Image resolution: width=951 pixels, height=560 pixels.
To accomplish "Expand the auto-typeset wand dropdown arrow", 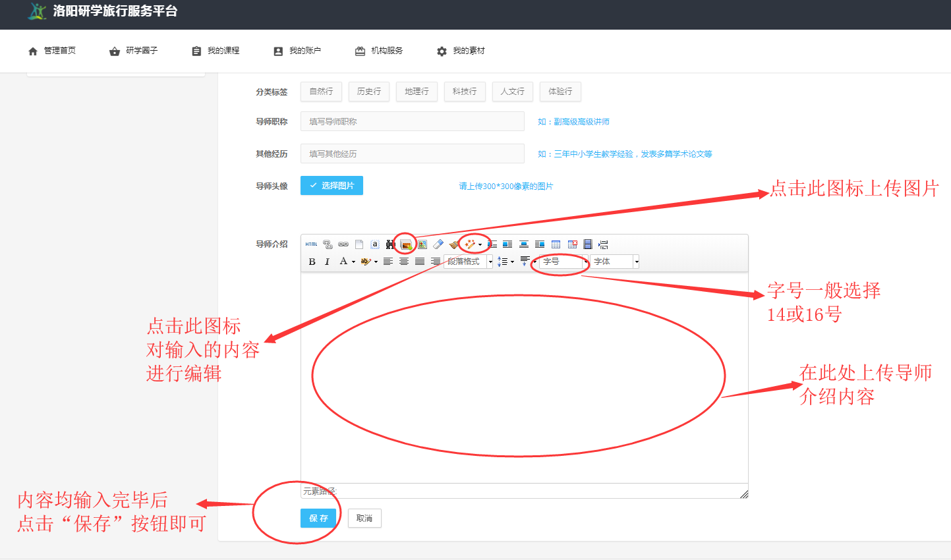I will [x=480, y=244].
